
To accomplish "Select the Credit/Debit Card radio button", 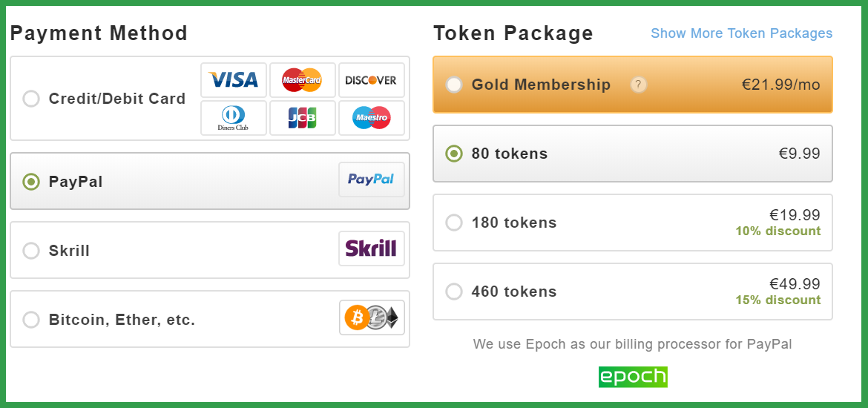I will pos(31,99).
